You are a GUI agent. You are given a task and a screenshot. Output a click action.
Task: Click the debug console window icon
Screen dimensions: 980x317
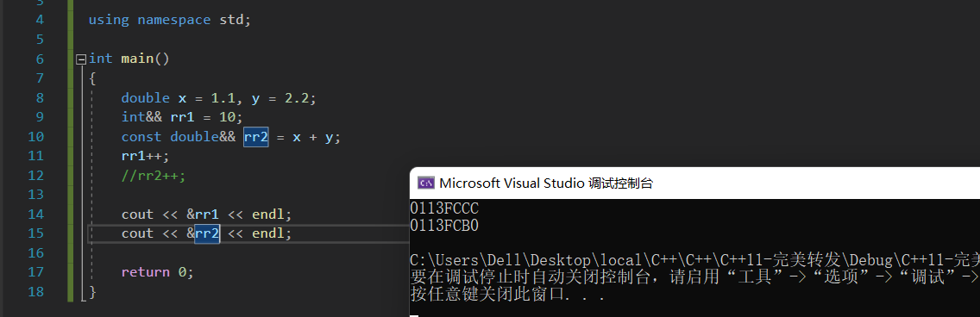425,183
